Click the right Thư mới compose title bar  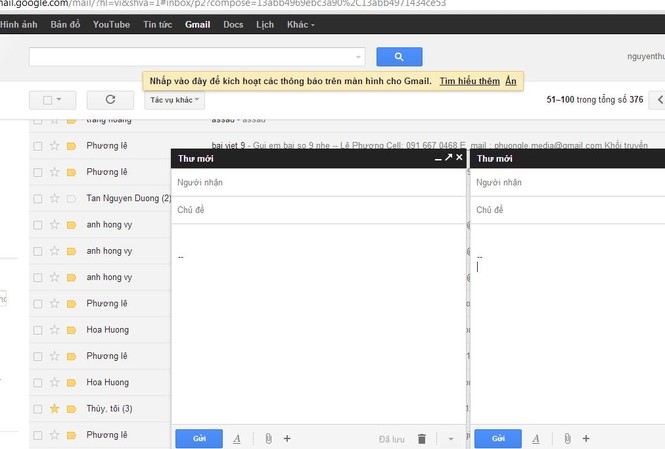[568, 159]
